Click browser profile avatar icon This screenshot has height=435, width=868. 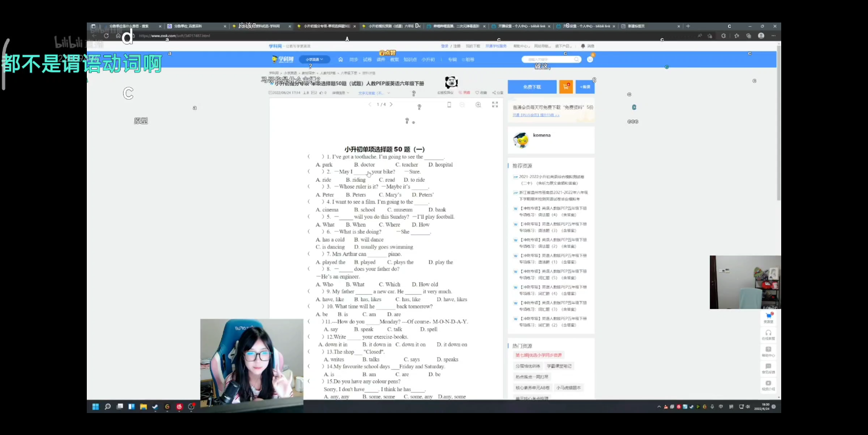point(761,36)
